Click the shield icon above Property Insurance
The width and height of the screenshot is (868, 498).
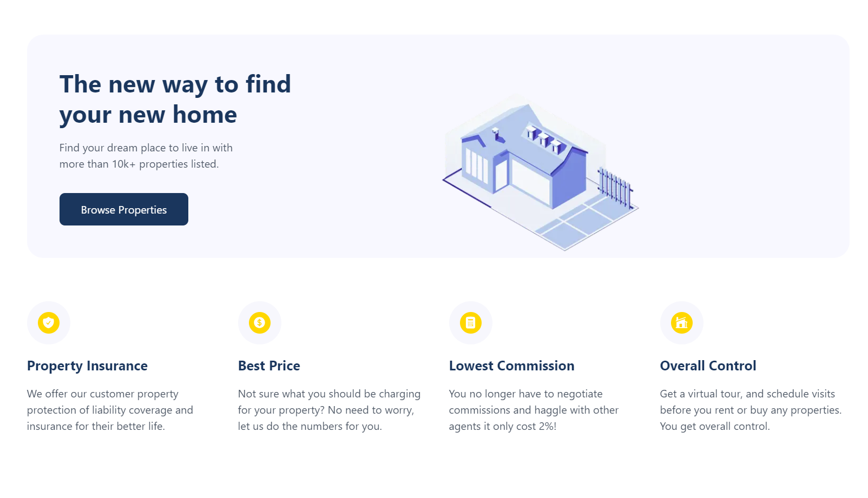point(49,323)
